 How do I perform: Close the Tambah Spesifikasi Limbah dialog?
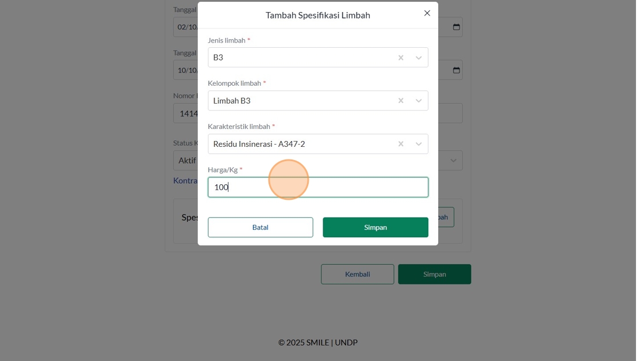click(427, 13)
